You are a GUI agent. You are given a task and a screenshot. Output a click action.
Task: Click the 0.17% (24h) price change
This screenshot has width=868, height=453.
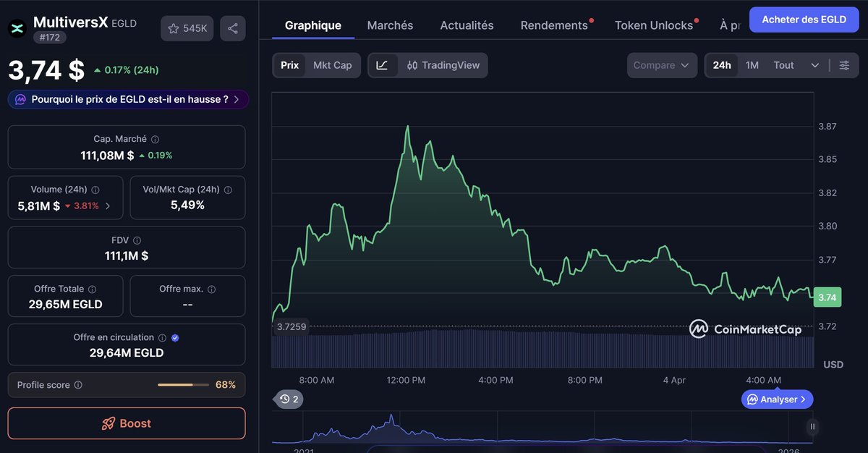coord(126,70)
